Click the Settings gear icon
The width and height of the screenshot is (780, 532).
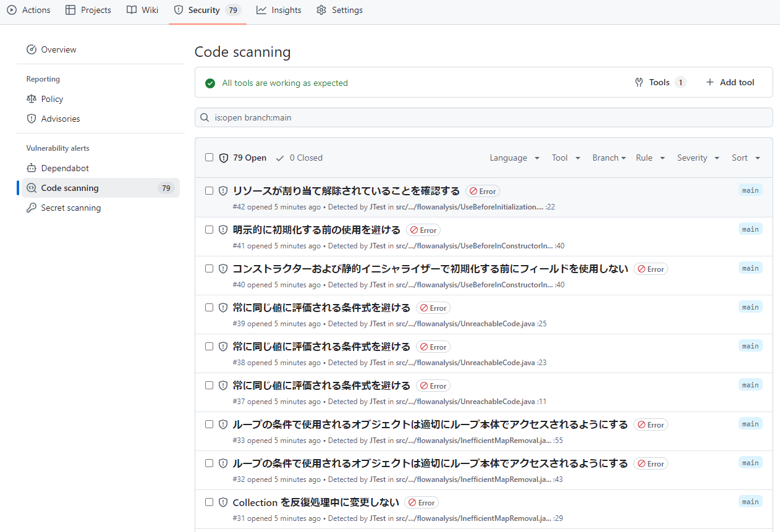[321, 10]
